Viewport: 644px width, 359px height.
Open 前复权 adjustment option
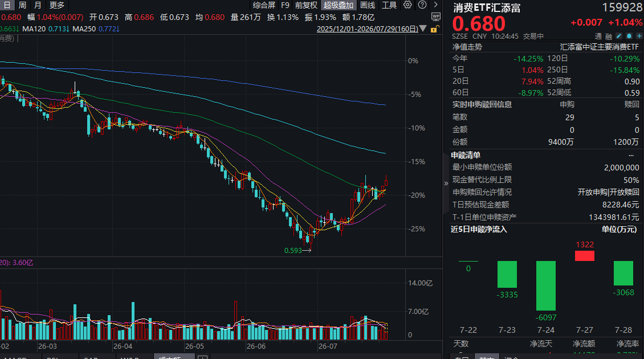click(306, 5)
